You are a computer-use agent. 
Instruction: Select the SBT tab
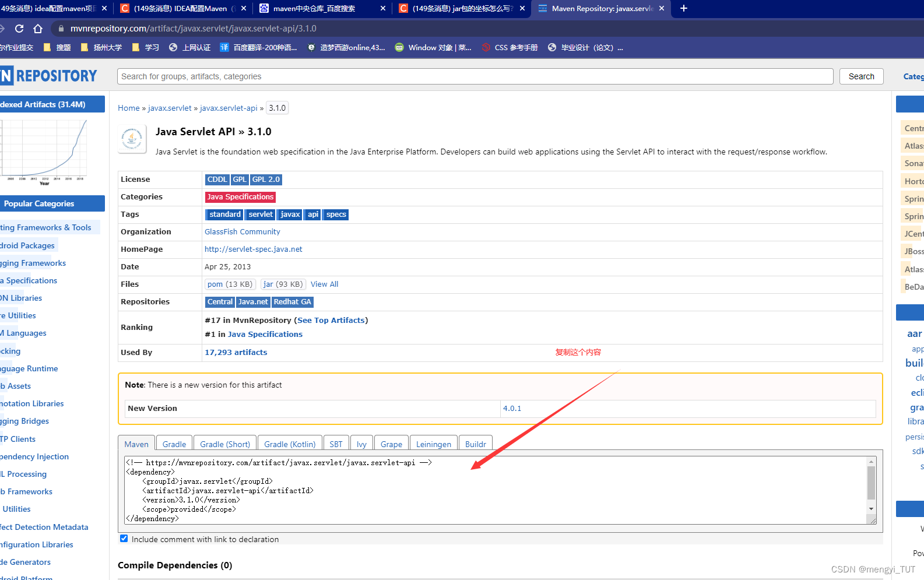point(336,444)
